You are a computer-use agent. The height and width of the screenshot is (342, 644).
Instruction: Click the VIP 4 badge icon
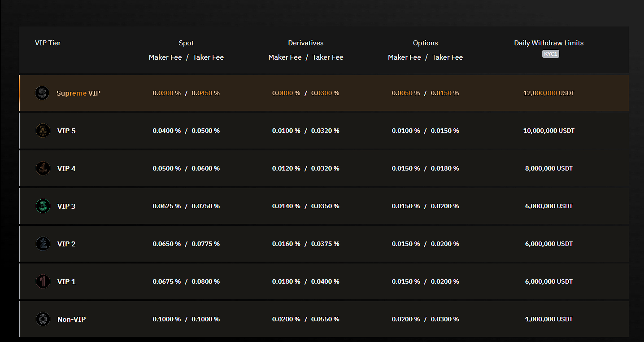[43, 169]
